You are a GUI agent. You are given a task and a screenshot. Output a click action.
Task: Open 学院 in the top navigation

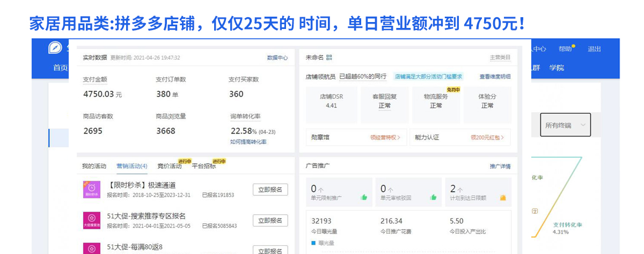click(x=557, y=68)
